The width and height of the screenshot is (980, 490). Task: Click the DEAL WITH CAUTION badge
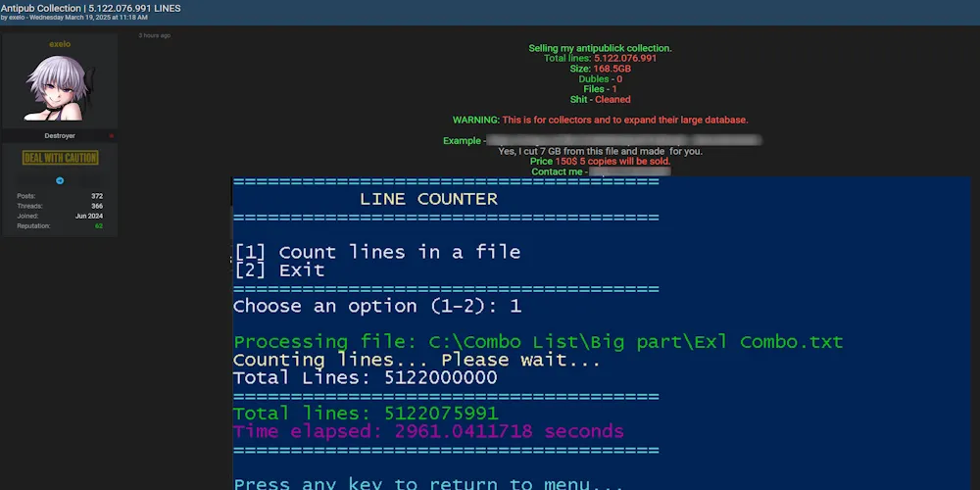click(x=60, y=158)
